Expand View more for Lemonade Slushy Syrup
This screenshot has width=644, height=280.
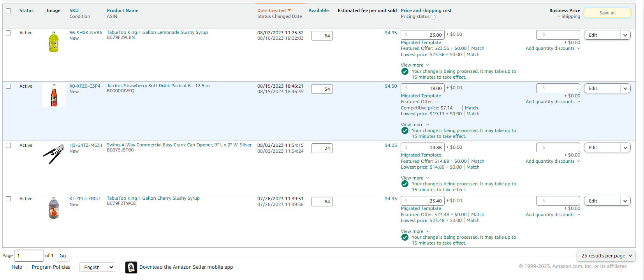[x=415, y=65]
